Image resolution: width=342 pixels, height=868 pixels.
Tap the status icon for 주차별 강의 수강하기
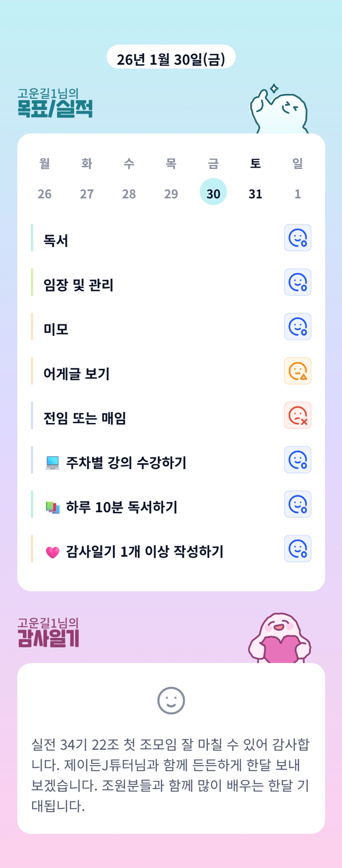tap(297, 460)
